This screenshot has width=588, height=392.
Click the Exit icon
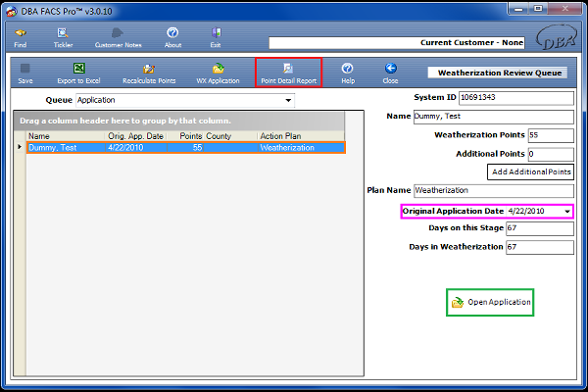216,38
